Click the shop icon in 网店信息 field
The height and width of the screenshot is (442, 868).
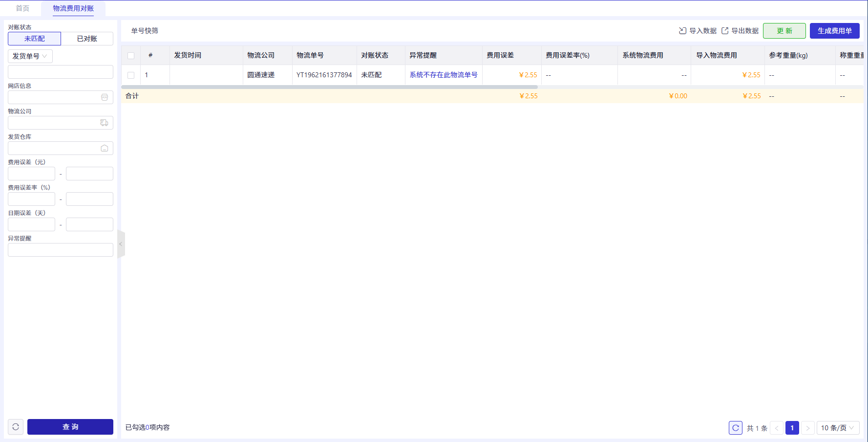tap(105, 97)
